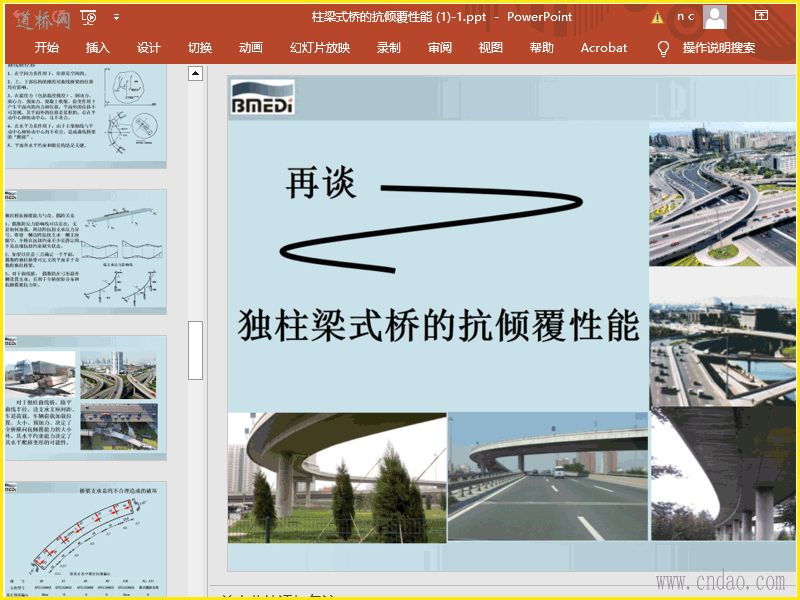This screenshot has width=800, height=600.
Task: Click the lightbulb Tell Me icon
Action: coord(663,48)
